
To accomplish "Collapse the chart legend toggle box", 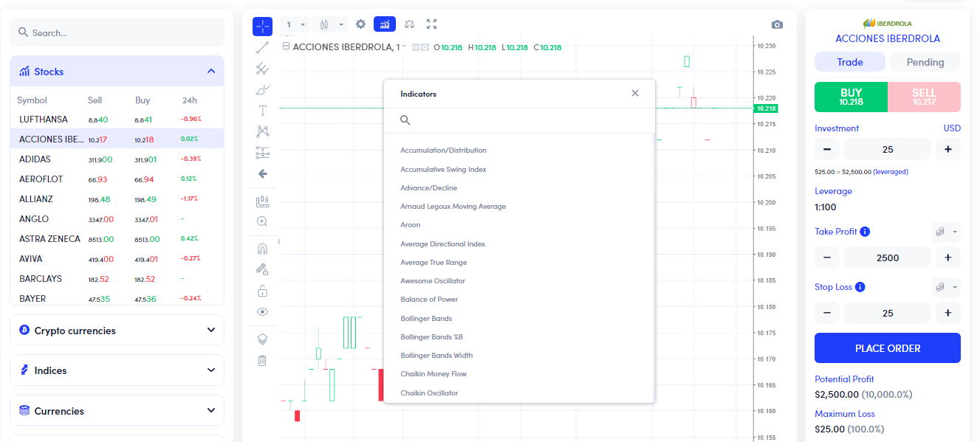I will 286,46.
